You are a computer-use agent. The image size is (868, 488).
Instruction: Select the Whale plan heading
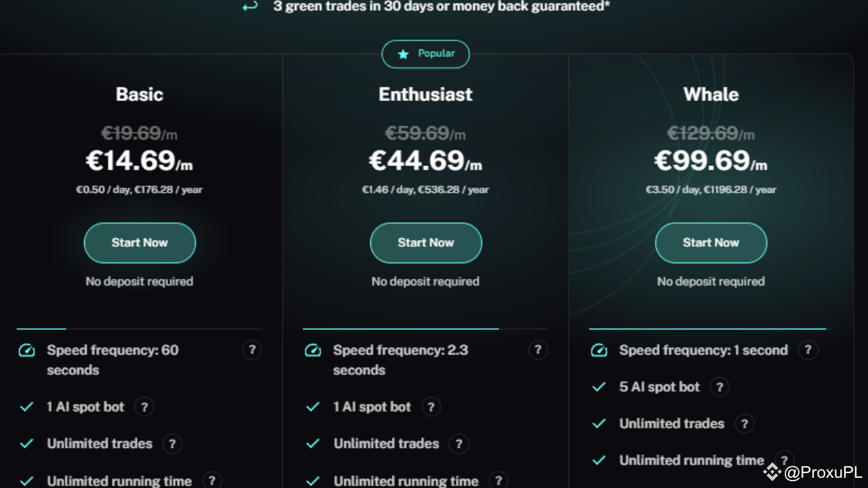click(711, 94)
